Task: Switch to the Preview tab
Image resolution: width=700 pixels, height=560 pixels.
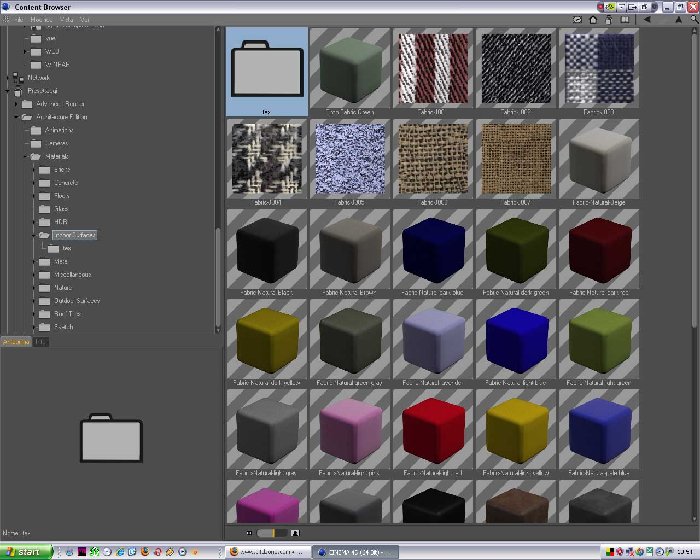Action: click(16, 342)
